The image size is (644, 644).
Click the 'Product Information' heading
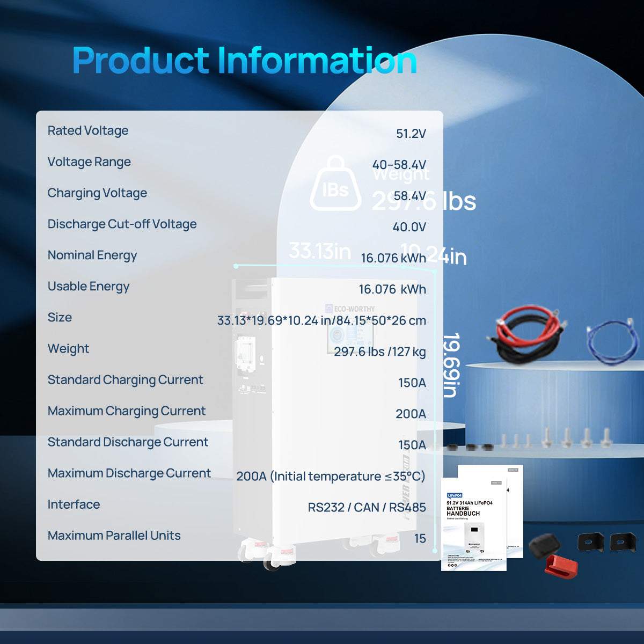[x=245, y=60]
